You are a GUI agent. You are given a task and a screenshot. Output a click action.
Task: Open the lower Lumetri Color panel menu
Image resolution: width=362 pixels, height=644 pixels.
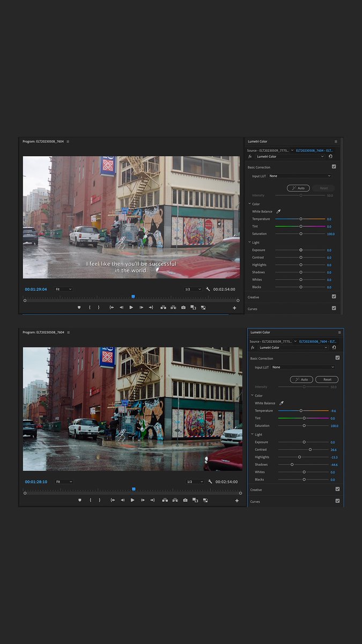(x=339, y=332)
